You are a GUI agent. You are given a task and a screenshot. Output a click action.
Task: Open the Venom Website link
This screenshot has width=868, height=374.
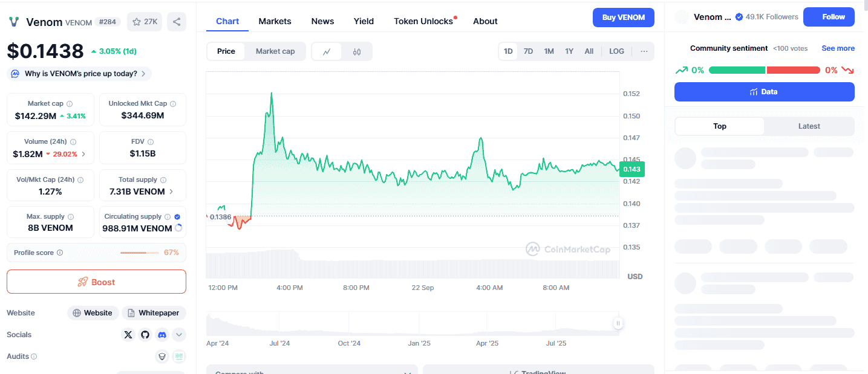pos(93,313)
